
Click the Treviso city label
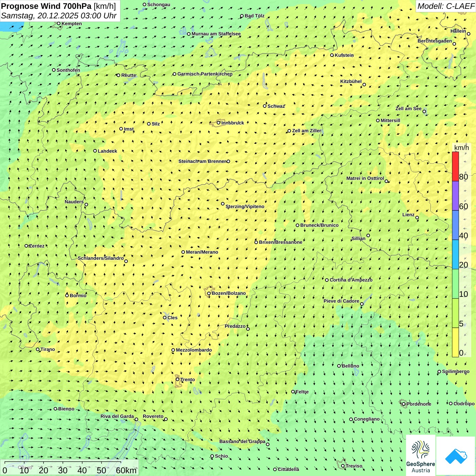click(x=354, y=466)
